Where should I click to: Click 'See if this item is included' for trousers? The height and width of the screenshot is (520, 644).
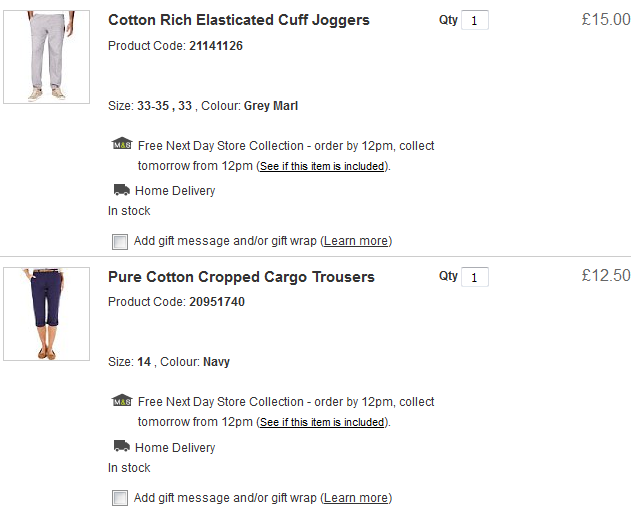[x=321, y=423]
